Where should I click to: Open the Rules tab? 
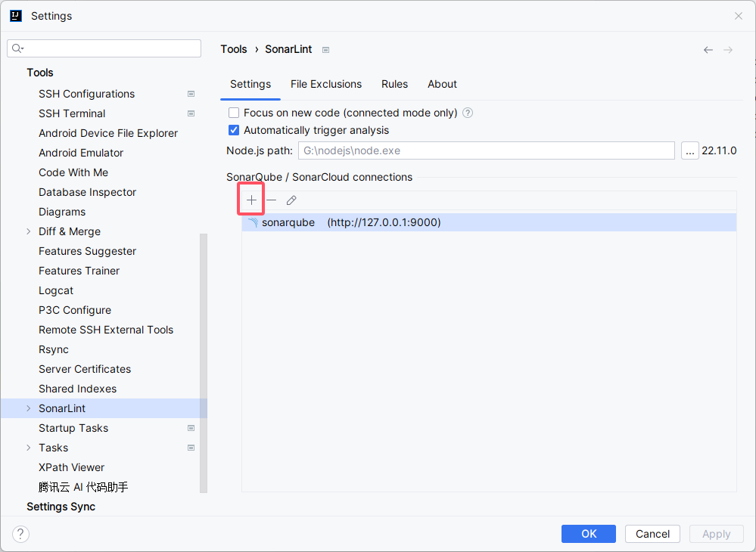[394, 84]
